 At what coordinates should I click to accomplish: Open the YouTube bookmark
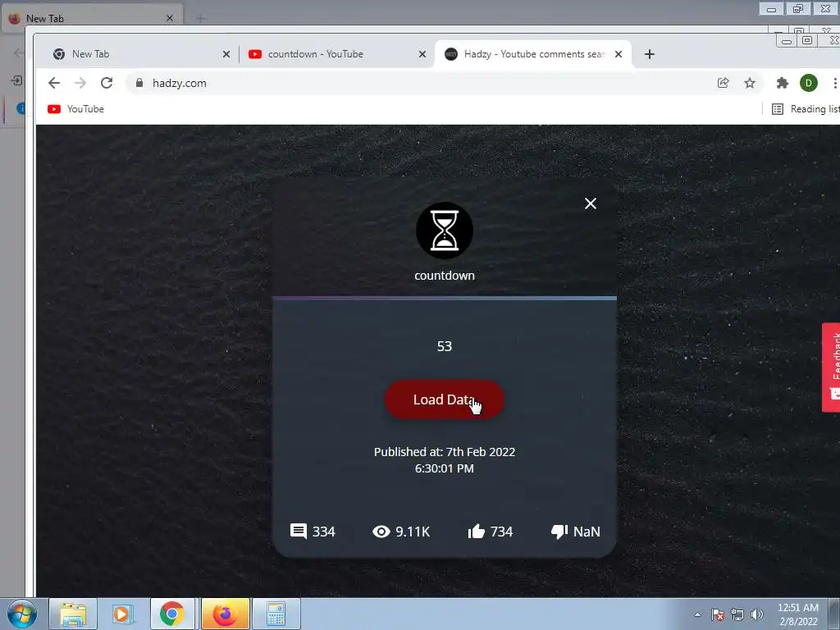(x=75, y=109)
